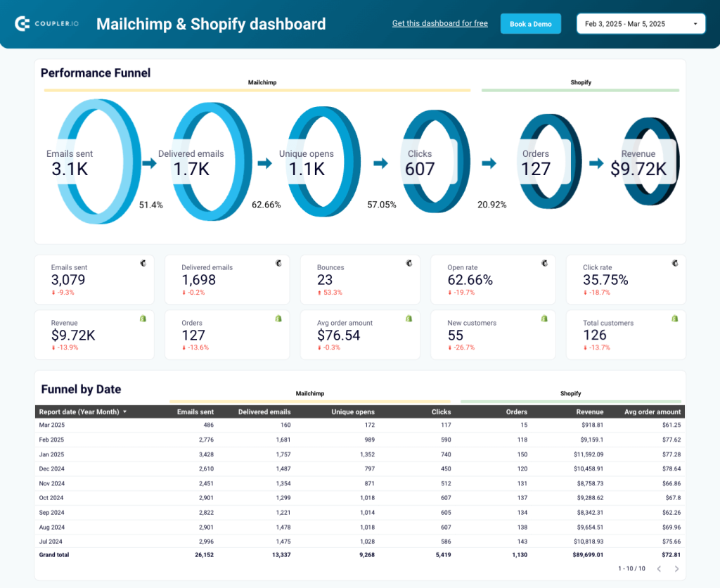Click the Shopify icon on Orders card
The height and width of the screenshot is (588, 720).
278,319
